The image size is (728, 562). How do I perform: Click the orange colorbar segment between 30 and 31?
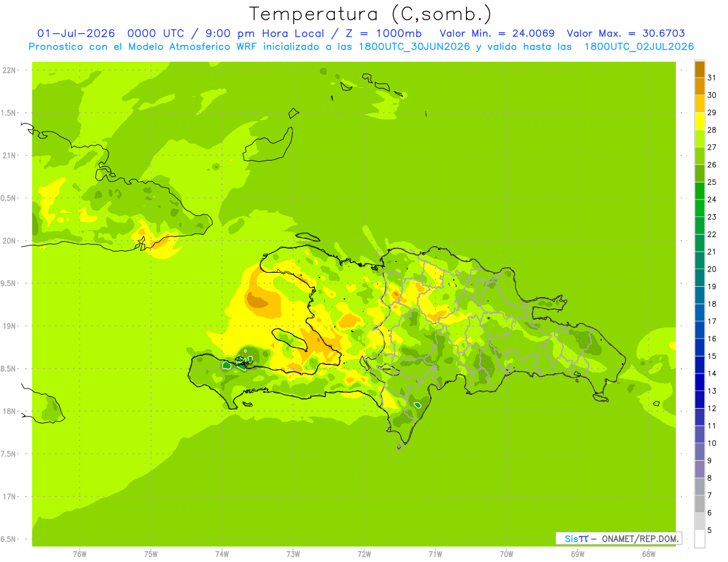pos(699,86)
